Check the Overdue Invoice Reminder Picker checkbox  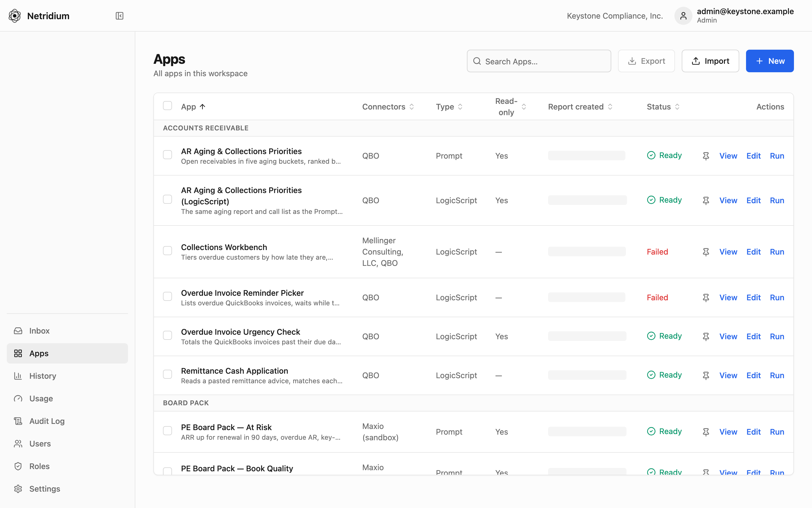pyautogui.click(x=167, y=296)
